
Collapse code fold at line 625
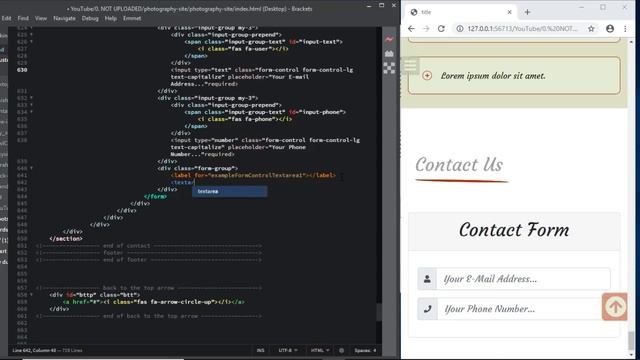pos(31,35)
